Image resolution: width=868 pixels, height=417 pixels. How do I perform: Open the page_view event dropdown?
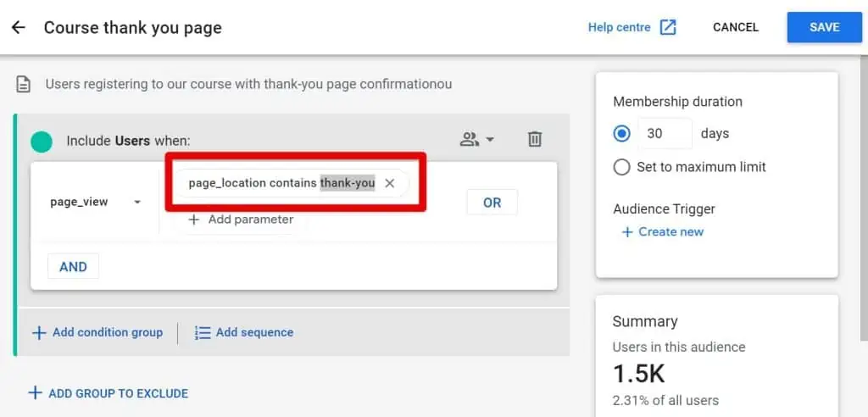point(137,203)
